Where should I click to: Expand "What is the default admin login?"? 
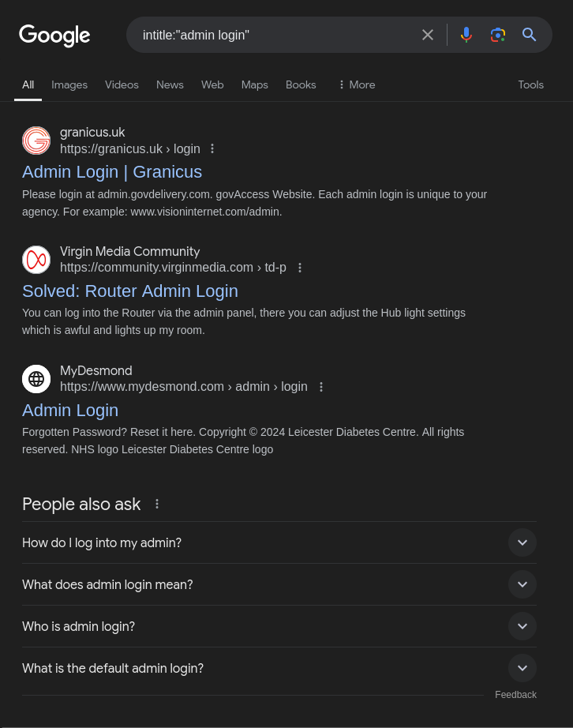coord(522,668)
